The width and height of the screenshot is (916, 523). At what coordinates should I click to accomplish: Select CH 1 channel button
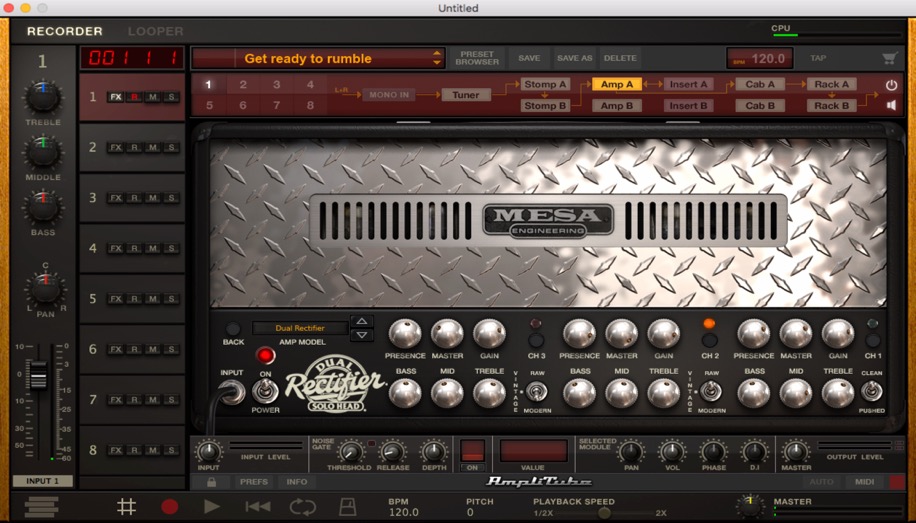pos(873,340)
